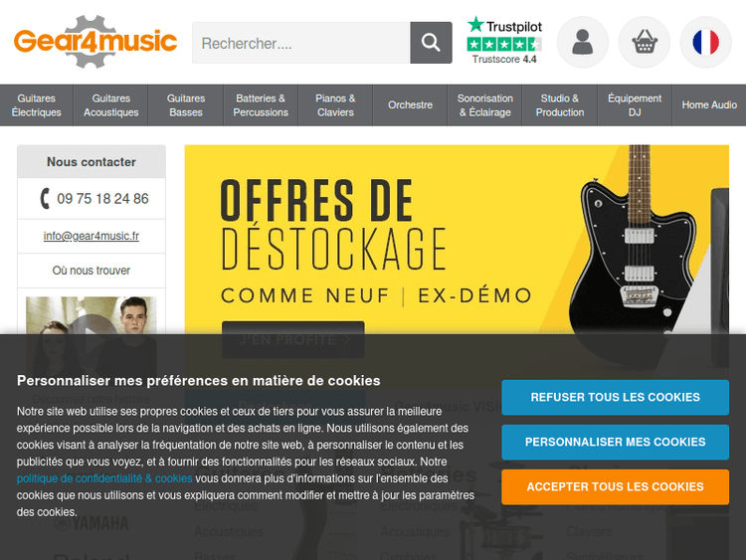
Task: Accept all cookies with the orange button
Action: pos(615,486)
